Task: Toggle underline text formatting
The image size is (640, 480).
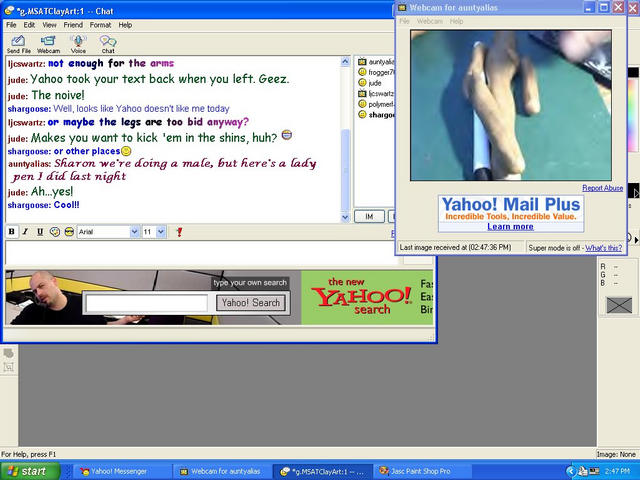Action: [x=40, y=232]
